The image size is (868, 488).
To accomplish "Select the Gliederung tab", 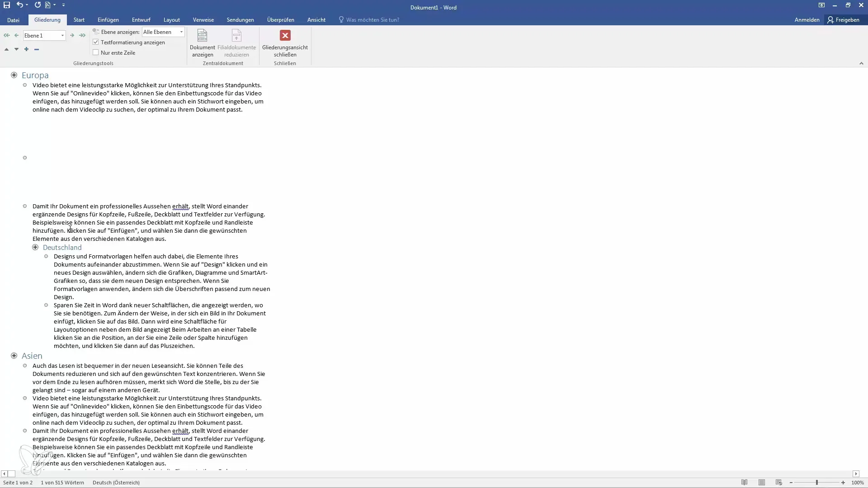I will click(47, 20).
